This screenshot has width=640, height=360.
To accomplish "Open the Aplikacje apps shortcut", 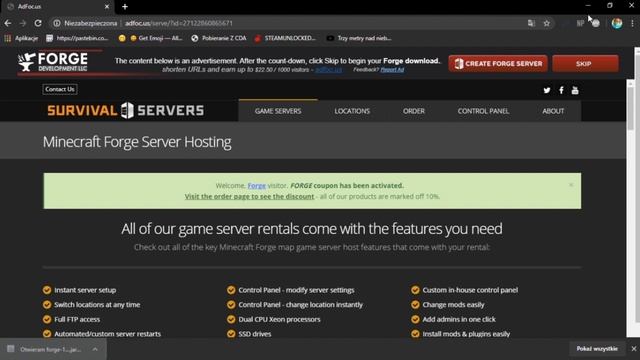I will point(21,38).
